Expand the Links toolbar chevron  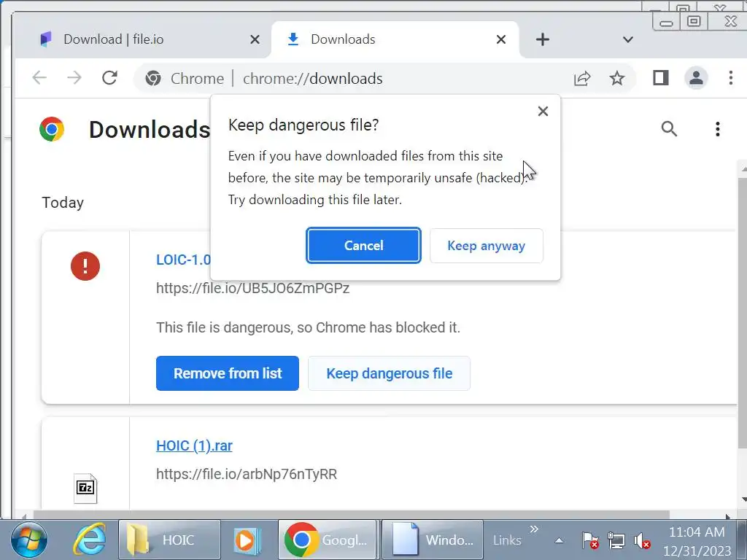click(534, 529)
